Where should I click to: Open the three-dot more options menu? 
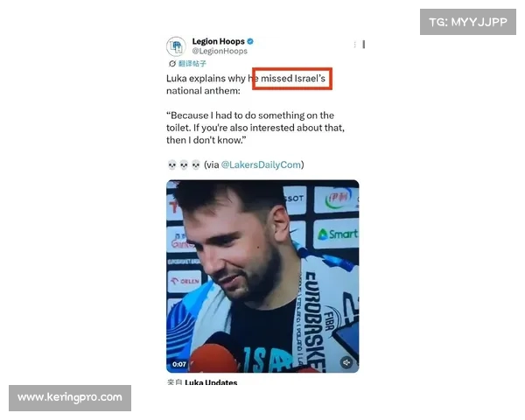[354, 45]
